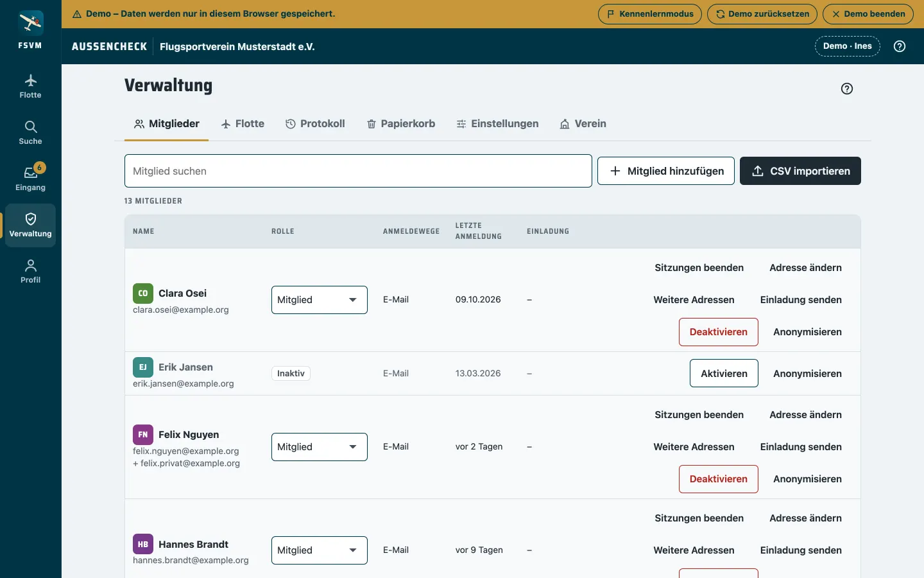Click help icon in top header bar
Image resolution: width=924 pixels, height=578 pixels.
[900, 46]
